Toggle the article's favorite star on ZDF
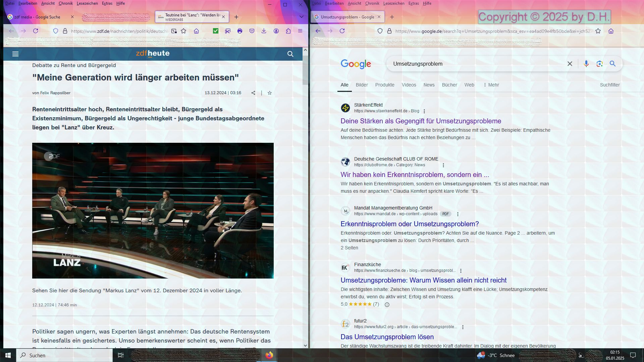The width and height of the screenshot is (644, 362). click(x=270, y=93)
